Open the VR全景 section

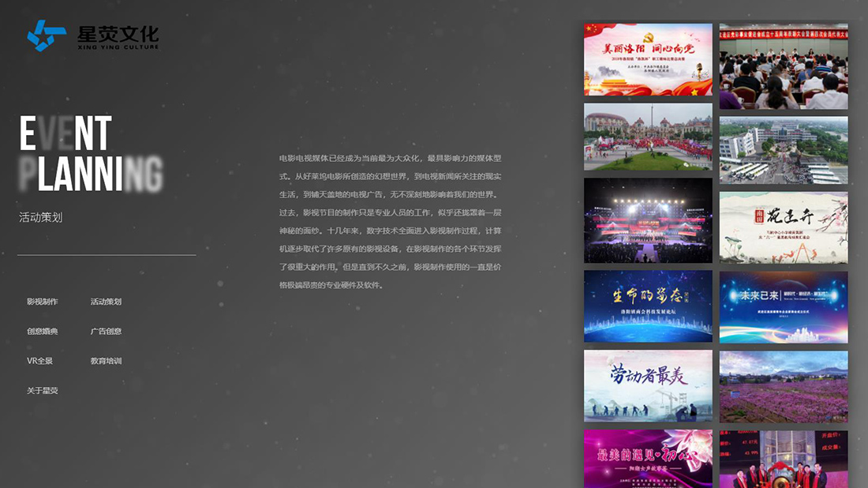click(40, 361)
